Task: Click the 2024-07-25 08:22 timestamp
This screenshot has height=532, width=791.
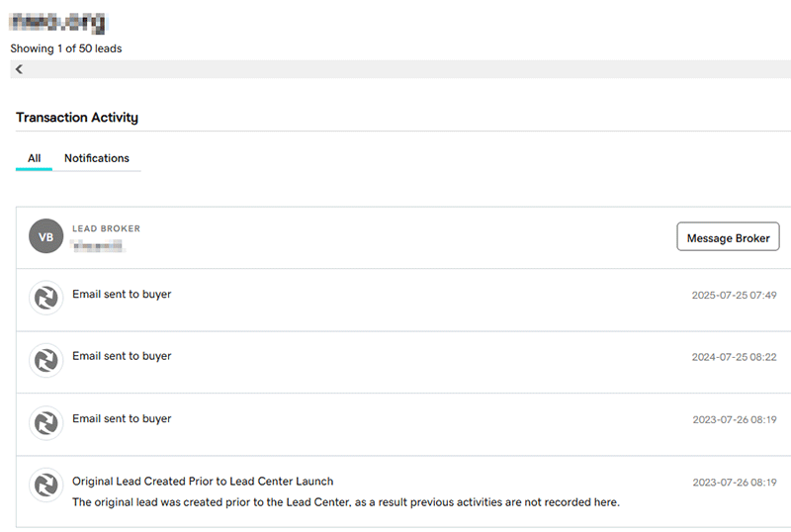Action: (x=734, y=357)
